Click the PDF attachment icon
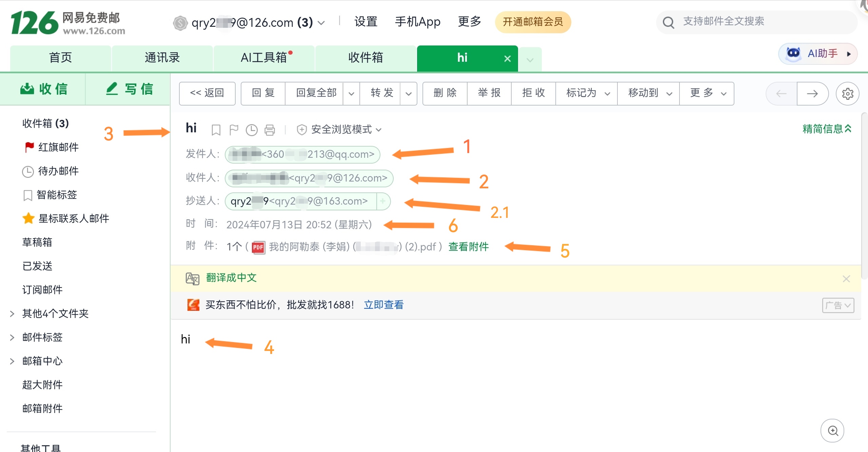This screenshot has width=868, height=452. click(x=258, y=247)
